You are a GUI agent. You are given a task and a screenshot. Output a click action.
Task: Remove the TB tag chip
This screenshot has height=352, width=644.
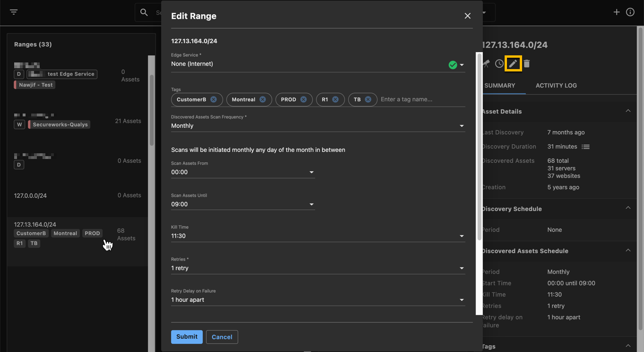368,99
